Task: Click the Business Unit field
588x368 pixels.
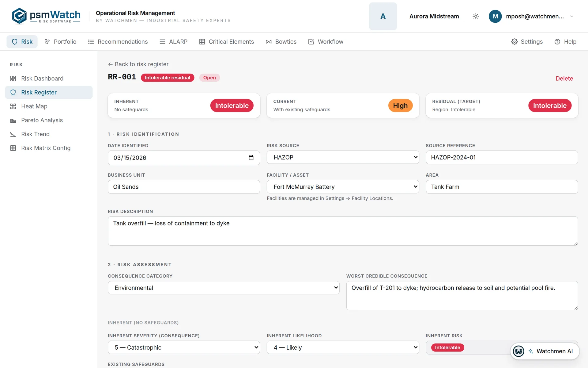Action: point(184,187)
